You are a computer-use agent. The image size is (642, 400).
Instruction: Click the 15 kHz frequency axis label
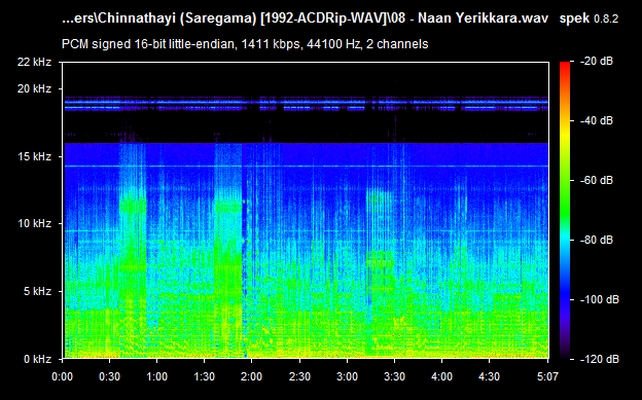click(34, 156)
